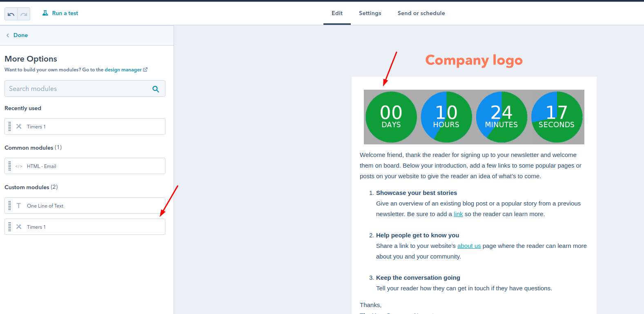Click the Recently used Timers 1 label
Image resolution: width=644 pixels, height=314 pixels.
(36, 127)
